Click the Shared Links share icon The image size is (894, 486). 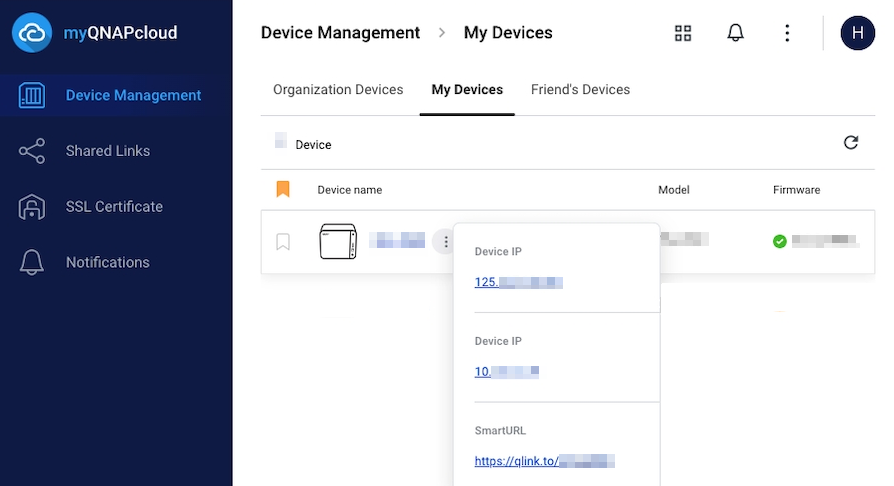(x=32, y=151)
